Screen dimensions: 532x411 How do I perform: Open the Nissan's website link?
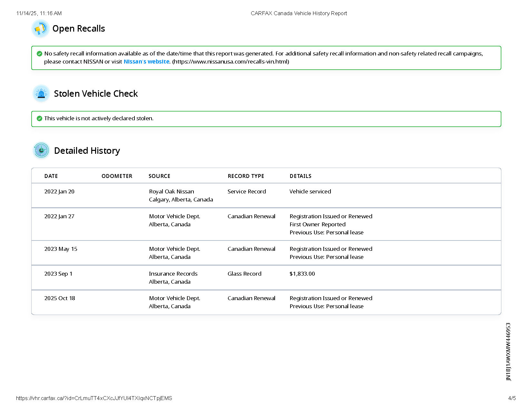tap(146, 62)
